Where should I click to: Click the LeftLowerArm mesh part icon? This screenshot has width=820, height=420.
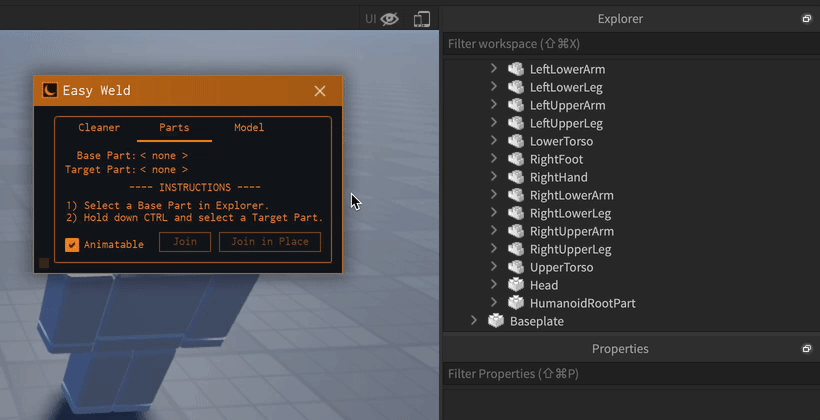516,69
